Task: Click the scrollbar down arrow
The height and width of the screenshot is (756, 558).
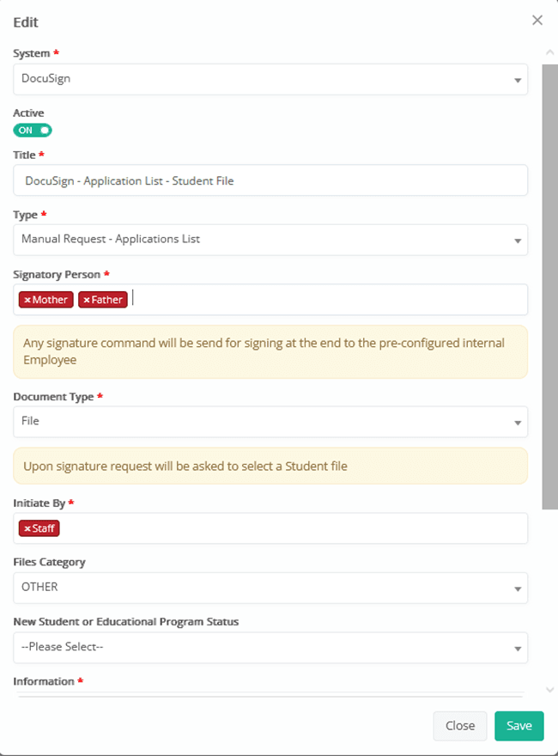Action: (549, 690)
